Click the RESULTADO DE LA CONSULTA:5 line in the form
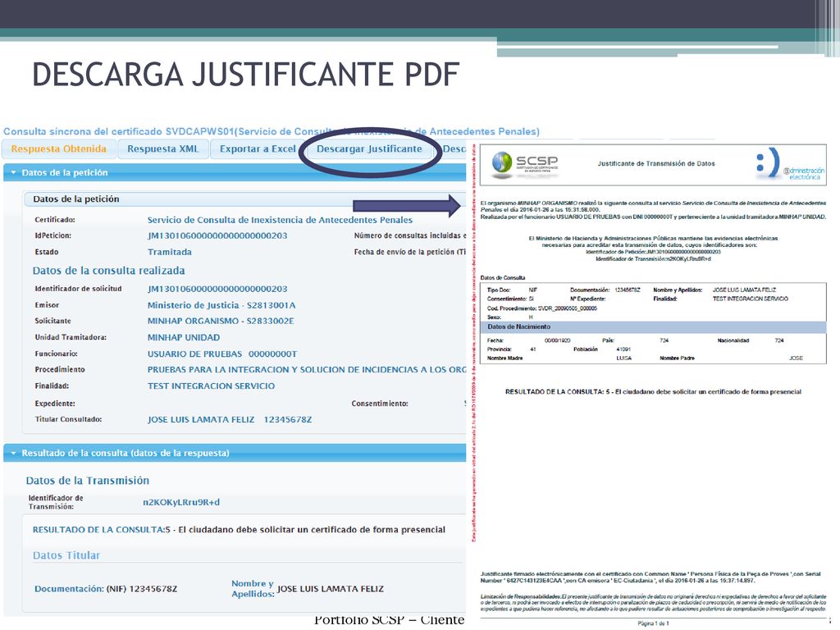Image resolution: width=840 pixels, height=630 pixels. (x=239, y=530)
